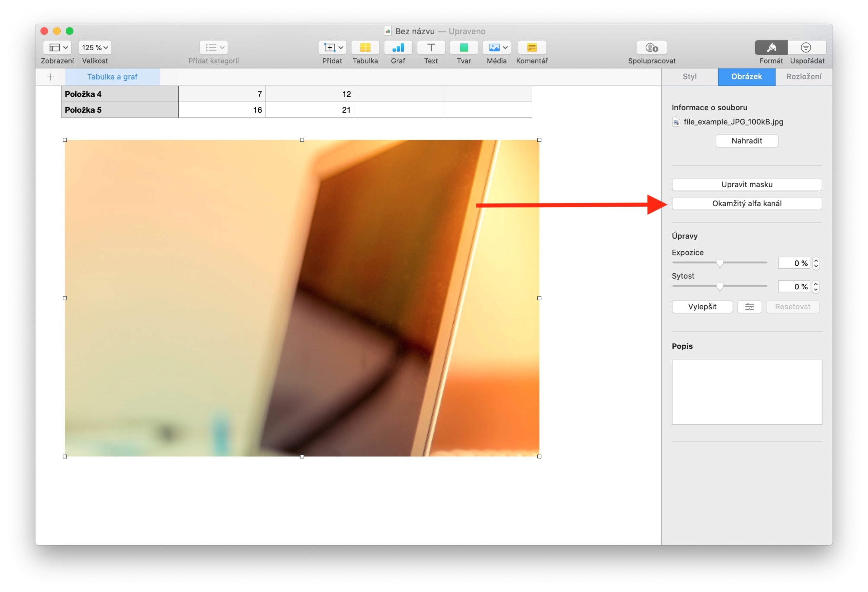The height and width of the screenshot is (592, 868).
Task: Click the Komentář toolbar icon
Action: (x=532, y=47)
